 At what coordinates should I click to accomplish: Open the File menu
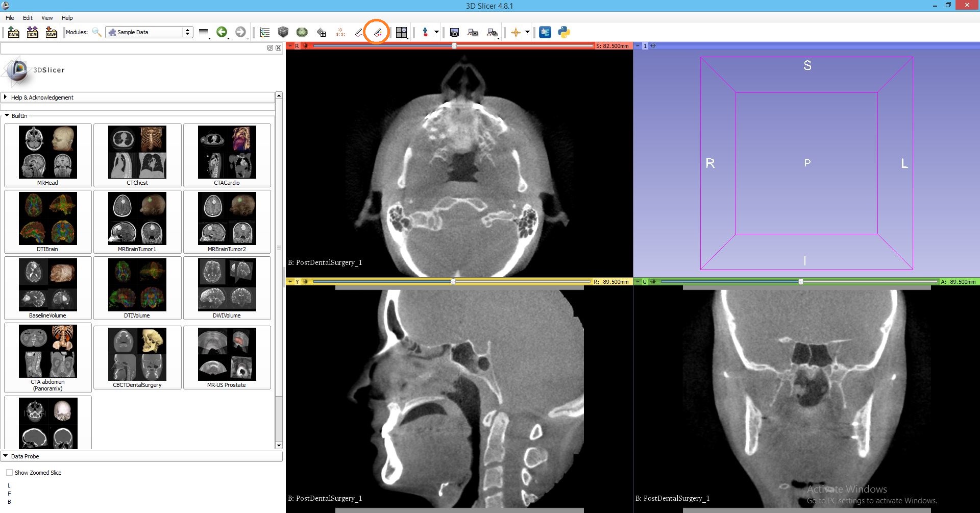(x=10, y=18)
